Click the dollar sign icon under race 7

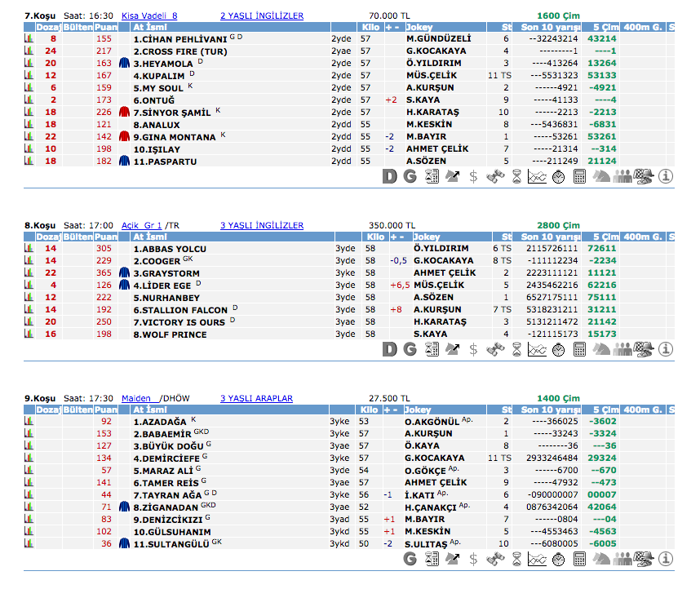473,176
